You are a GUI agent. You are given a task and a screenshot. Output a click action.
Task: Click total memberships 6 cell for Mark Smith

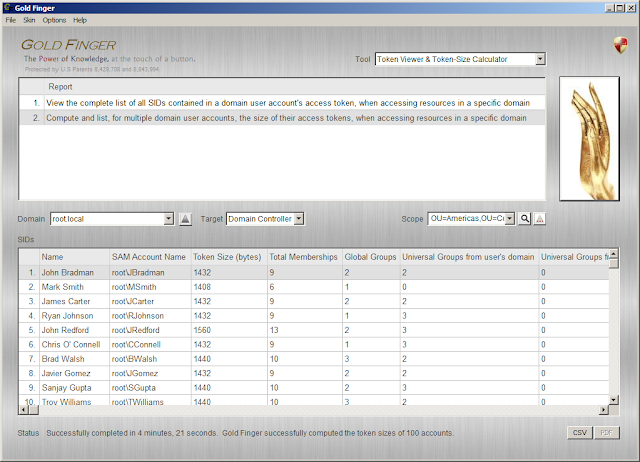(x=305, y=287)
